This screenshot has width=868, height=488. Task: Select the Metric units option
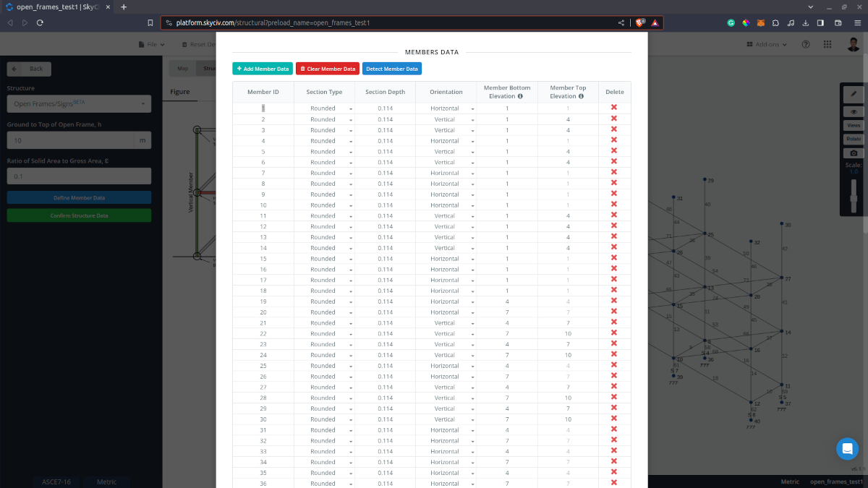tap(106, 481)
